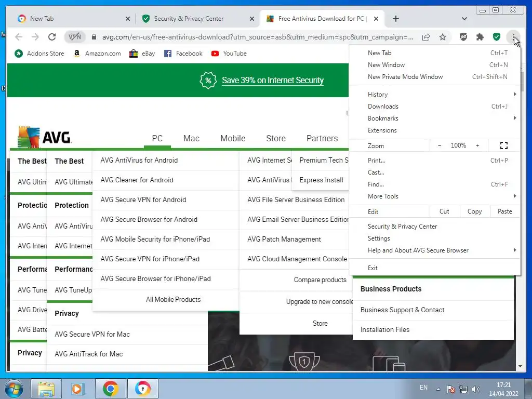Select New Window menu entry

pos(434,65)
